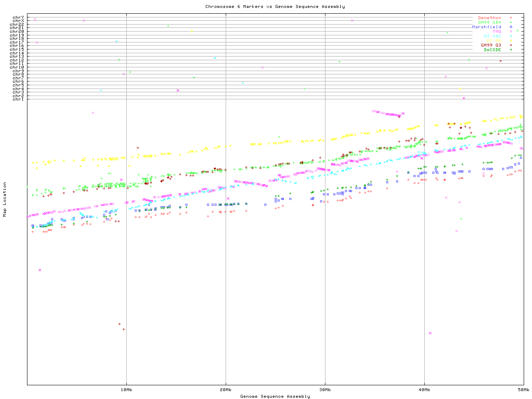Click the WI YAC triangle legend marker

tap(511, 36)
